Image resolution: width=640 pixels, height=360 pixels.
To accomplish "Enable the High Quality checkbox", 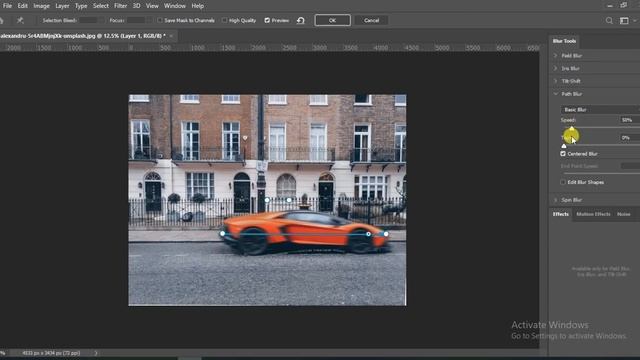I will pyautogui.click(x=224, y=20).
